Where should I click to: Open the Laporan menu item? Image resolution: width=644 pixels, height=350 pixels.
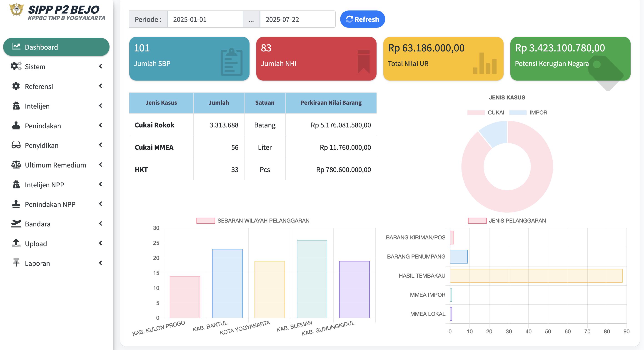coord(37,263)
